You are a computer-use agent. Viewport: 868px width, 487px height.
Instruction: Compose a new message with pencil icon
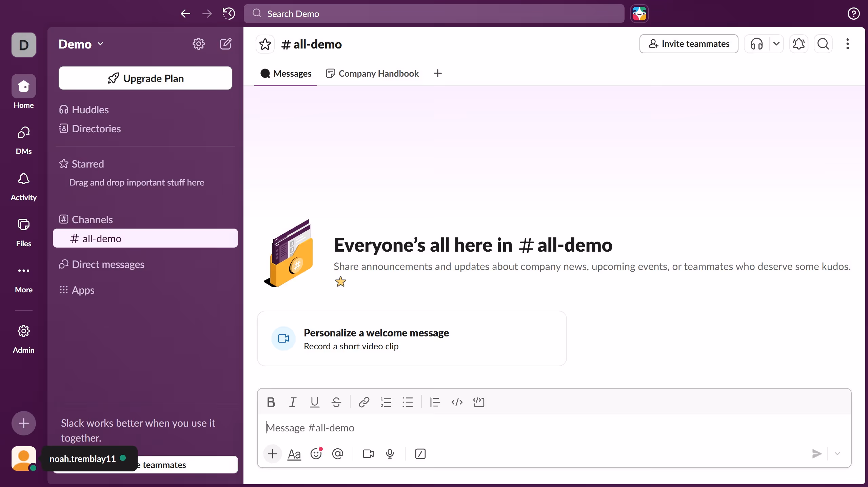click(x=226, y=44)
